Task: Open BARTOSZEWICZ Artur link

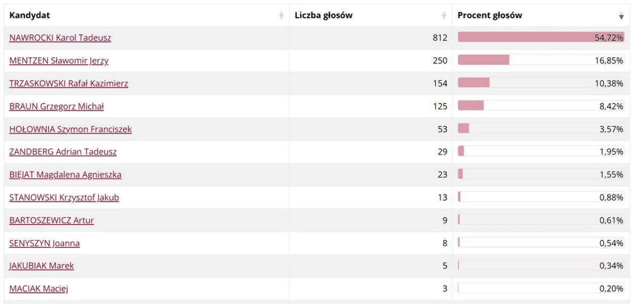Action: click(x=51, y=220)
